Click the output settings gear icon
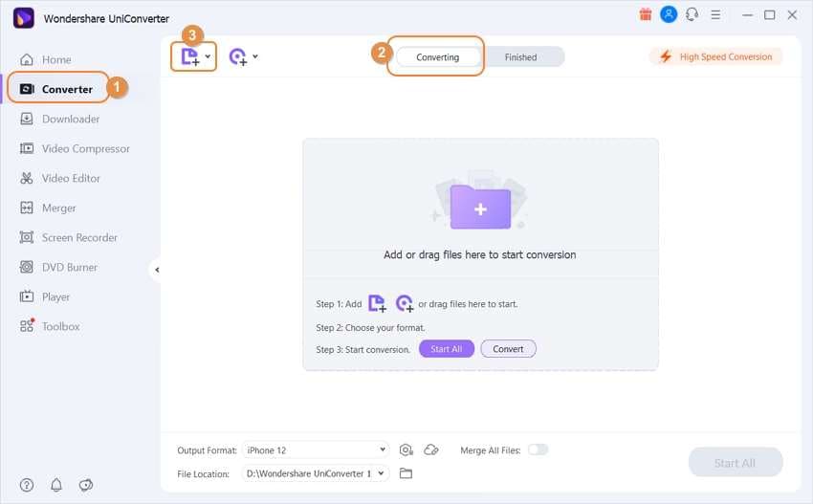This screenshot has width=813, height=504. pos(406,450)
